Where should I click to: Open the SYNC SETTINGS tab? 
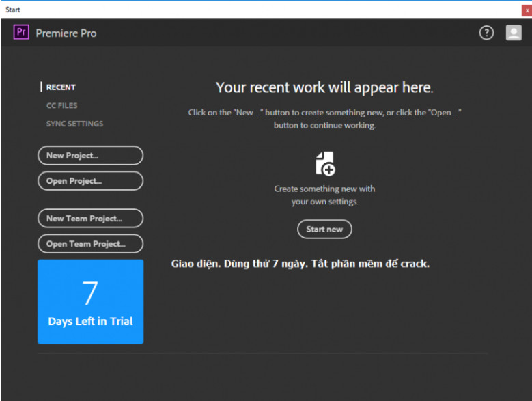click(x=74, y=124)
